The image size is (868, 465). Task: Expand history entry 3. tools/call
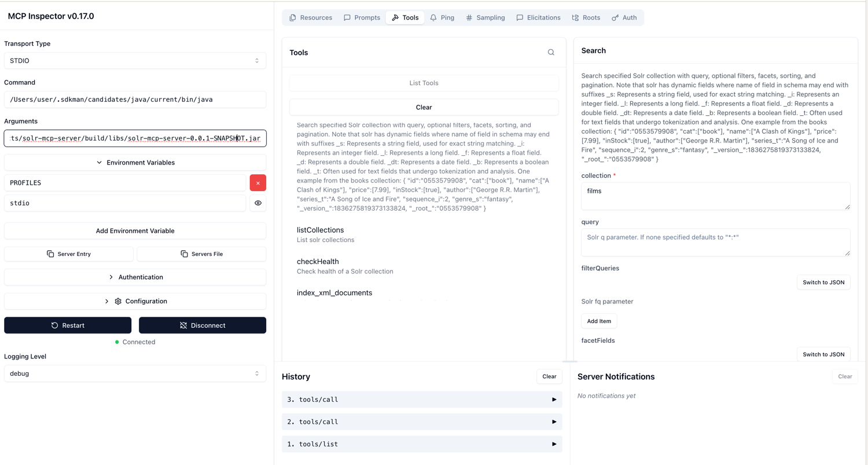click(422, 400)
